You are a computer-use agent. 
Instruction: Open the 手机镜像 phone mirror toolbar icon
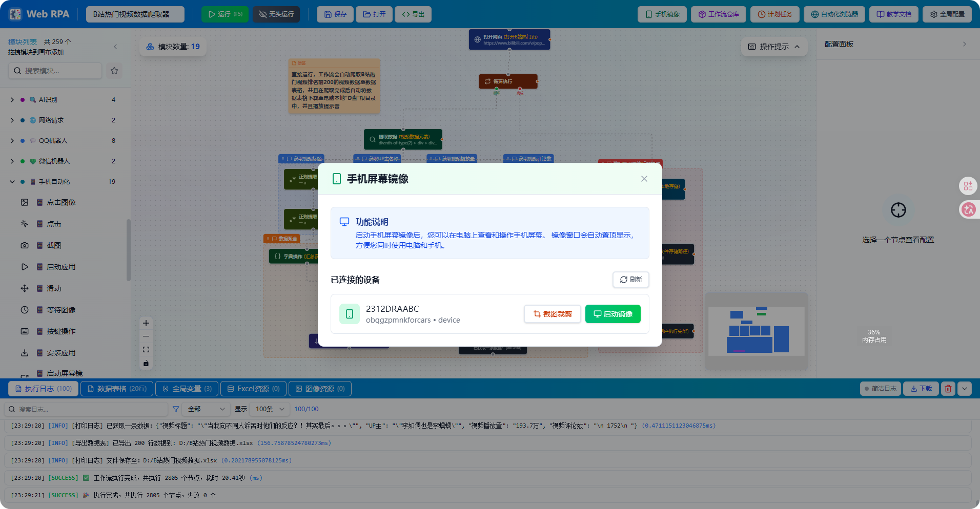(662, 14)
